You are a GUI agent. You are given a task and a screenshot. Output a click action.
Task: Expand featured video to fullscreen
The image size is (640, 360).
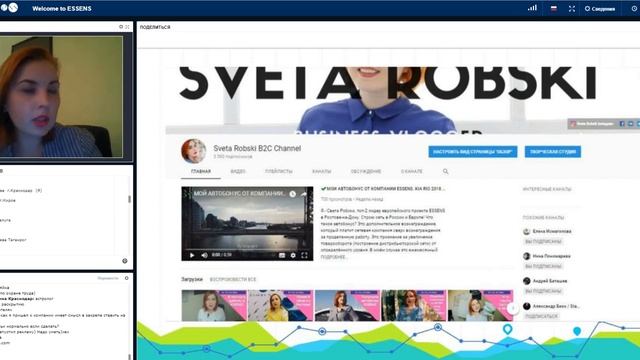coord(304,255)
